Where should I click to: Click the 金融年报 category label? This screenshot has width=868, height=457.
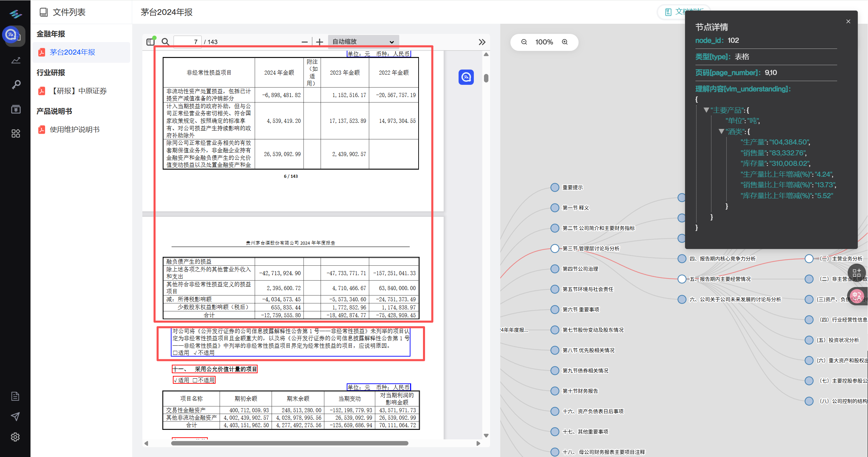[x=51, y=34]
